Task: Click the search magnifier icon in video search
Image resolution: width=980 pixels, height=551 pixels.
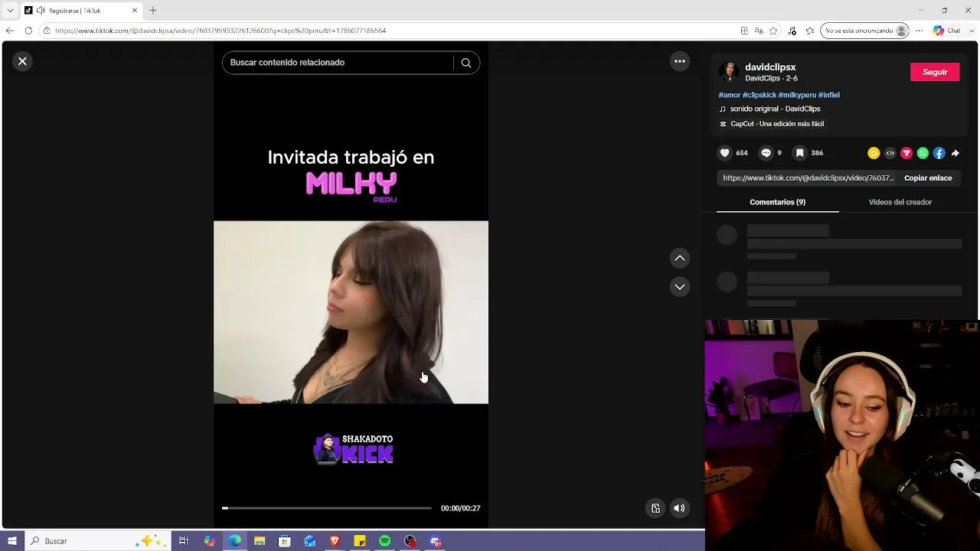Action: (466, 63)
